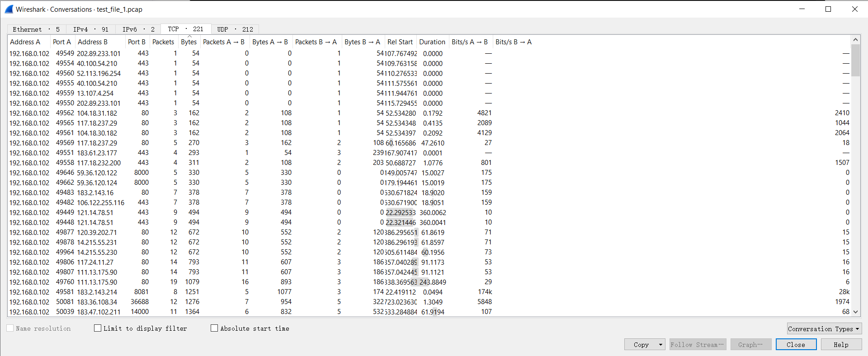Click the 174k bits/s value

click(x=485, y=292)
